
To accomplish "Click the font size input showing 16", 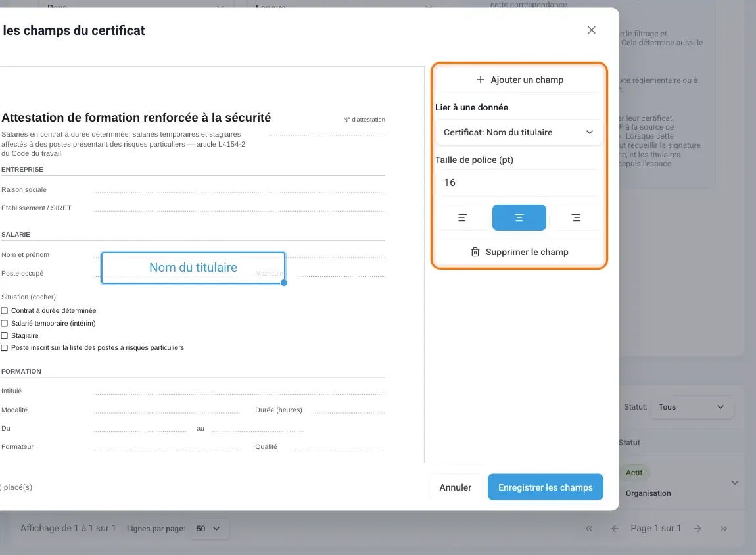I will click(519, 183).
